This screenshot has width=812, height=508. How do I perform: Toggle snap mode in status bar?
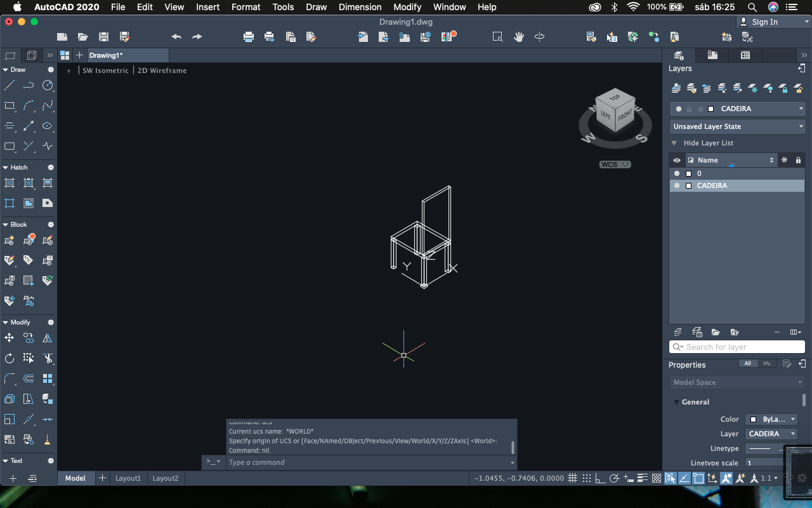click(x=587, y=478)
